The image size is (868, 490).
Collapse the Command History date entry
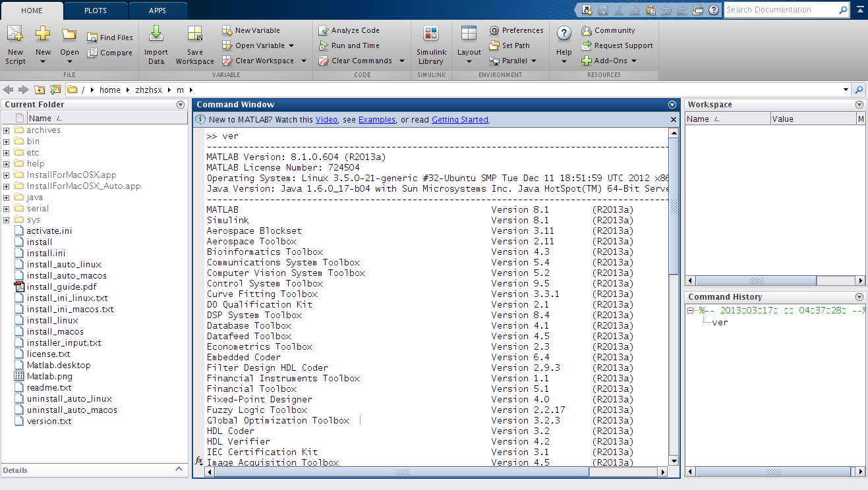(691, 311)
